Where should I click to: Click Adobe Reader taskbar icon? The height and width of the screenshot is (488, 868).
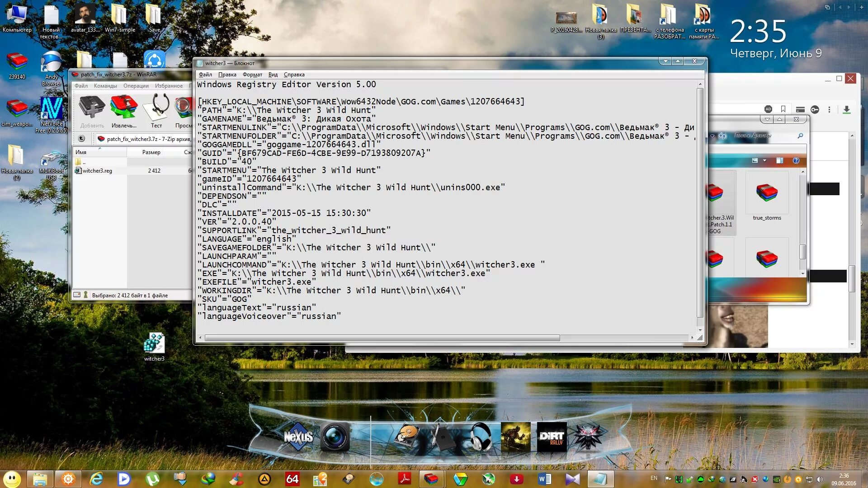(x=404, y=479)
